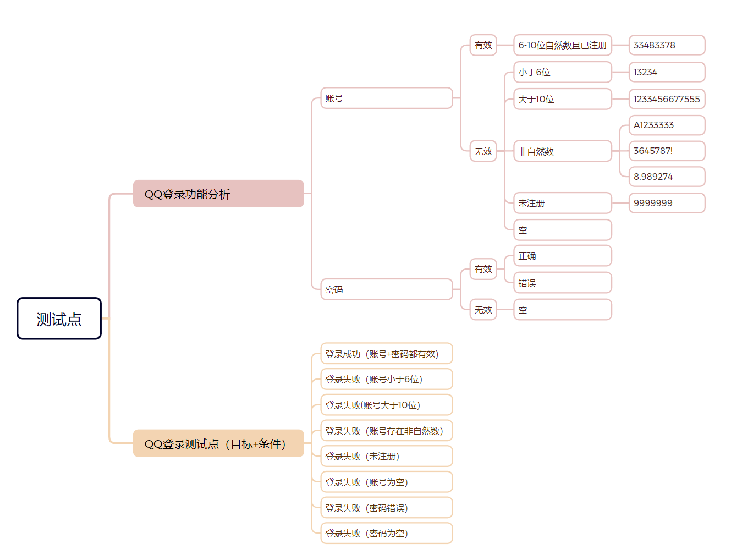Click the 小于6位 node
742x560 pixels.
coord(563,72)
